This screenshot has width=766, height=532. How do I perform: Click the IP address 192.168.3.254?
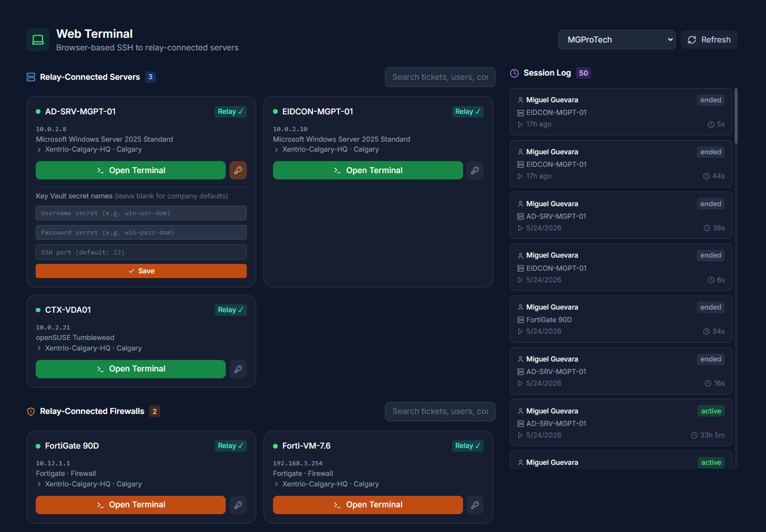pos(298,463)
